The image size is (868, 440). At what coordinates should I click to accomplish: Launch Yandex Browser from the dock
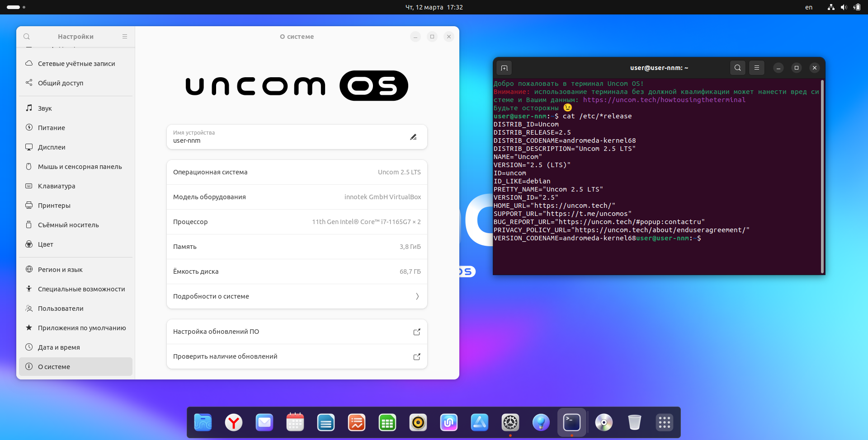pos(234,423)
